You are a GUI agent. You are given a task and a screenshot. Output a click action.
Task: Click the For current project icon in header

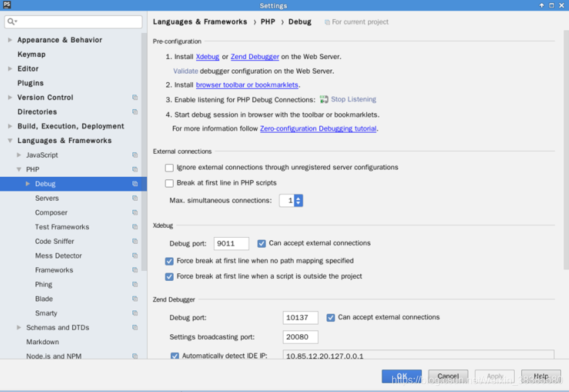pos(327,22)
